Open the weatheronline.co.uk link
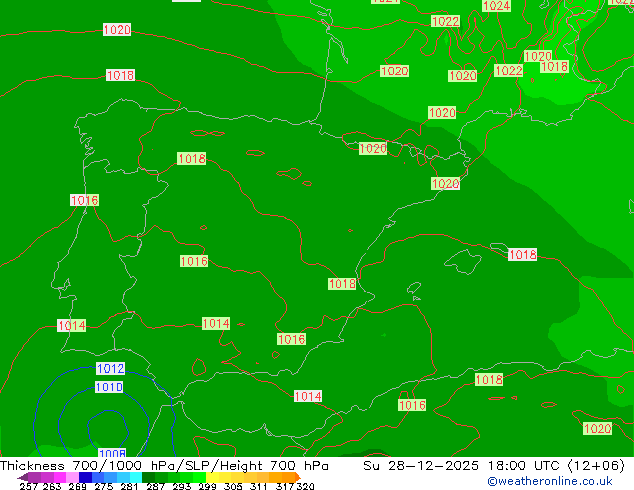Screen dimensions: 634x490 pyautogui.click(x=550, y=481)
